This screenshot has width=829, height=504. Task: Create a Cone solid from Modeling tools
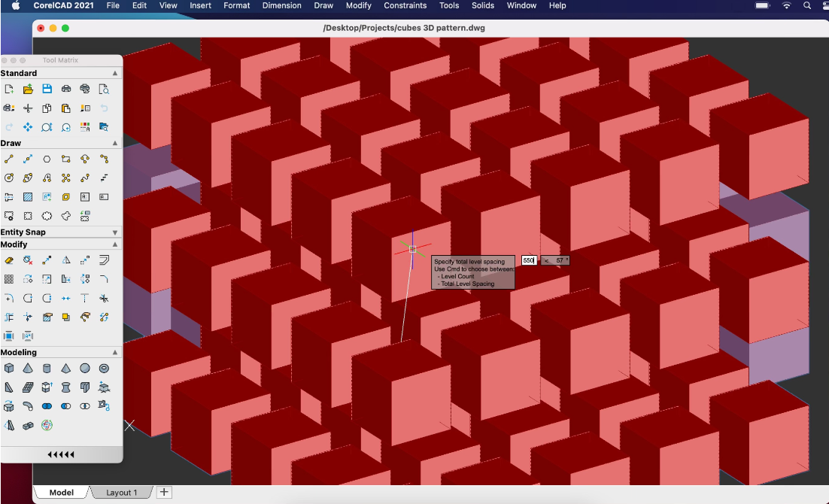click(x=28, y=368)
